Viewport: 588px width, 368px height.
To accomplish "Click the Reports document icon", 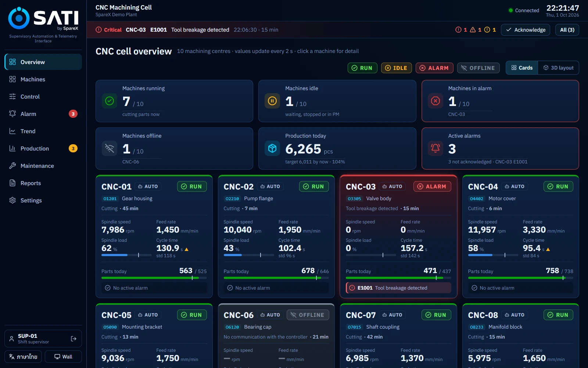I will pyautogui.click(x=12, y=183).
